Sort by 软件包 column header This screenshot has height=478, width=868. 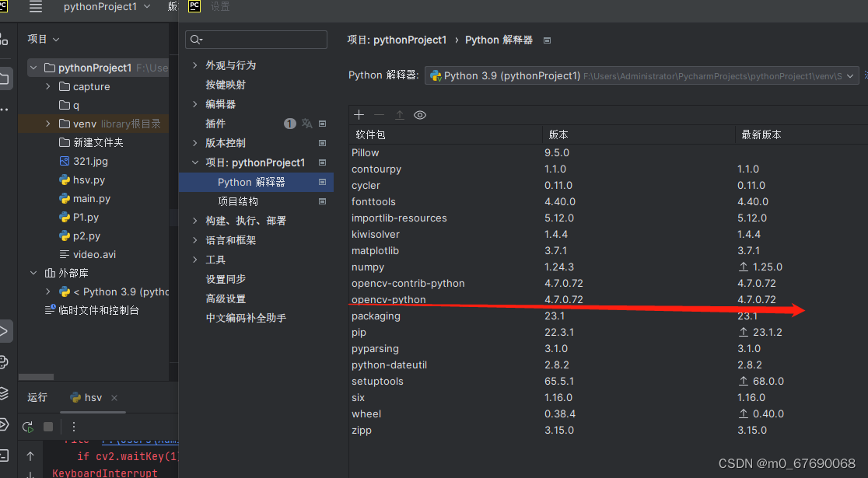(446, 134)
